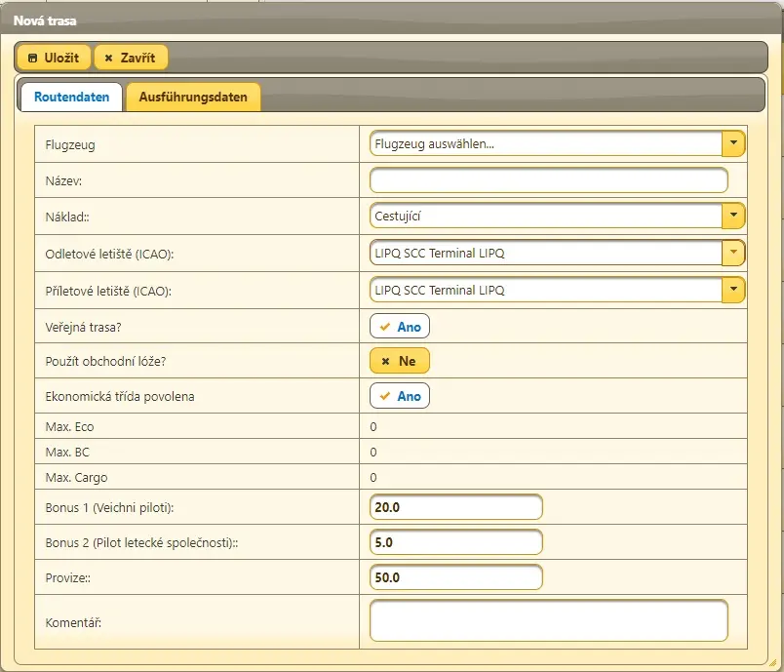Expand the Flugzeug dropdown arrow
The width and height of the screenshot is (784, 672).
click(733, 144)
